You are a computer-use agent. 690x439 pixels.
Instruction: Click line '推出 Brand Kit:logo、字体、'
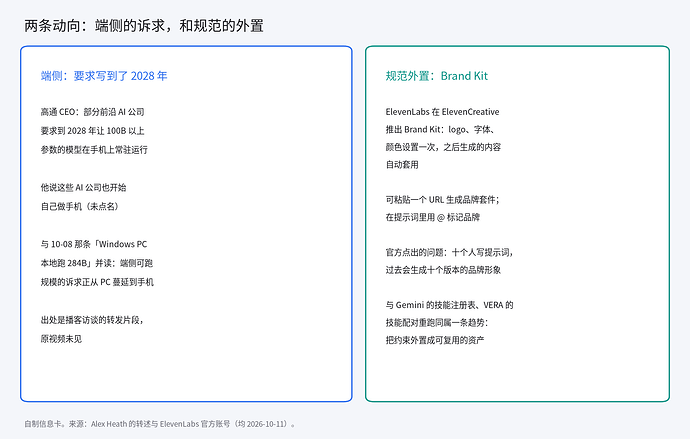tap(441, 130)
